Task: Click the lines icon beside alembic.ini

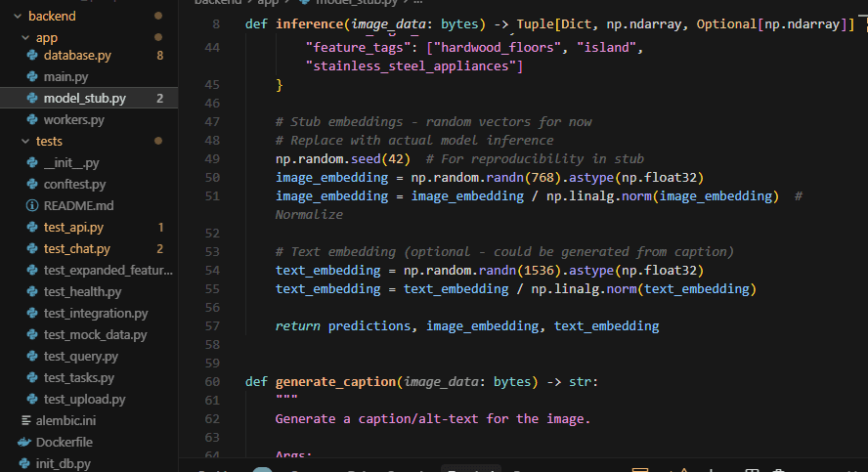Action: pyautogui.click(x=25, y=420)
